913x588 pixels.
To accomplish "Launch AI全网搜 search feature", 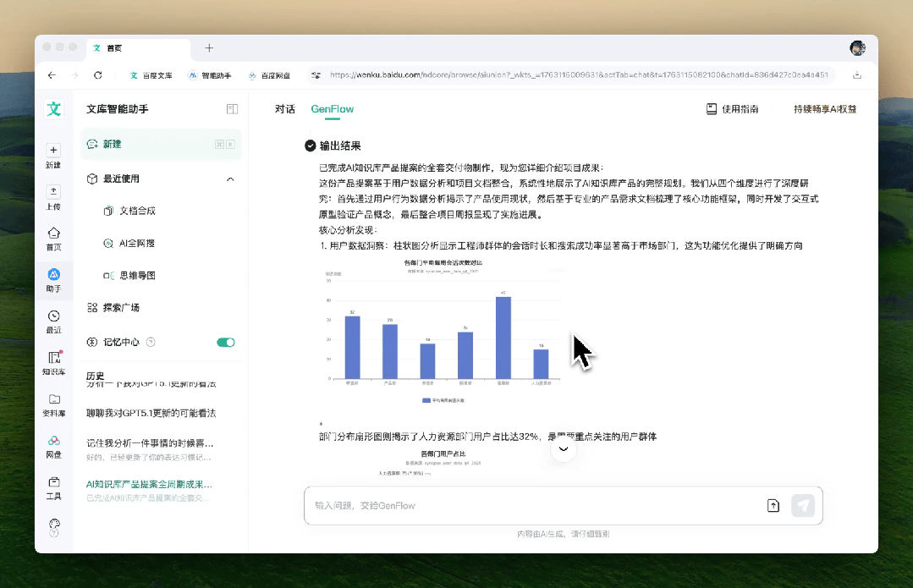I will (135, 243).
